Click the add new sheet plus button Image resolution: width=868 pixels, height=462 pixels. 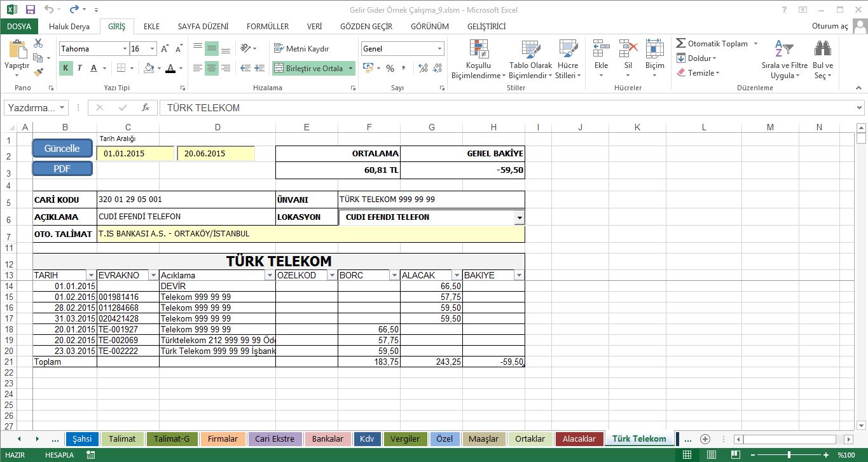(x=705, y=438)
